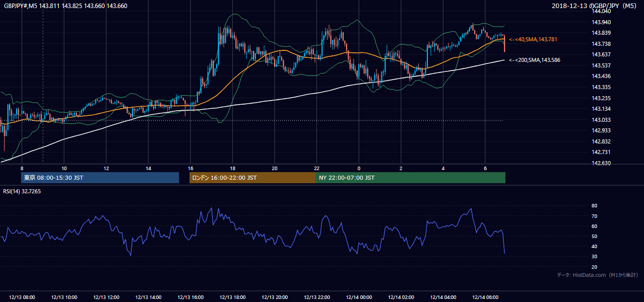Click the 143.134 price axis label
The image size is (644, 302).
[601, 109]
